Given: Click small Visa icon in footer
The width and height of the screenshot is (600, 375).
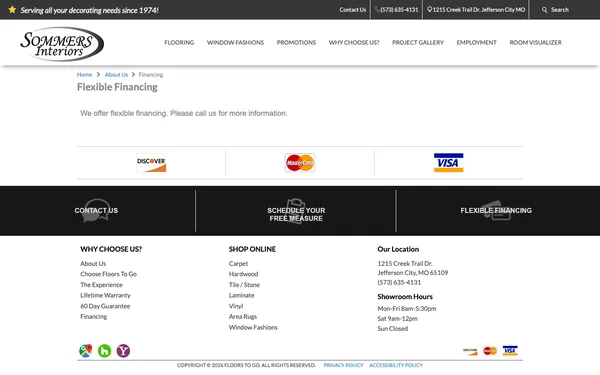Looking at the screenshot, I should tap(510, 351).
